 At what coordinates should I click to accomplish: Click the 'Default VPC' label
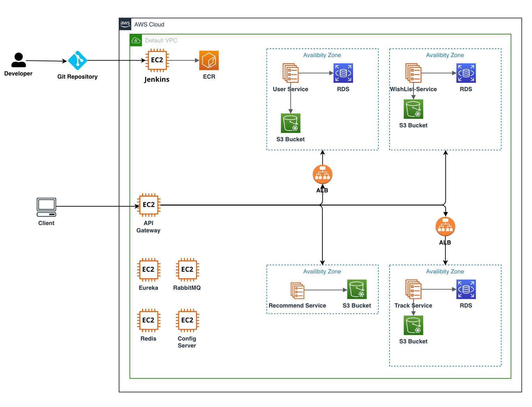tap(161, 40)
